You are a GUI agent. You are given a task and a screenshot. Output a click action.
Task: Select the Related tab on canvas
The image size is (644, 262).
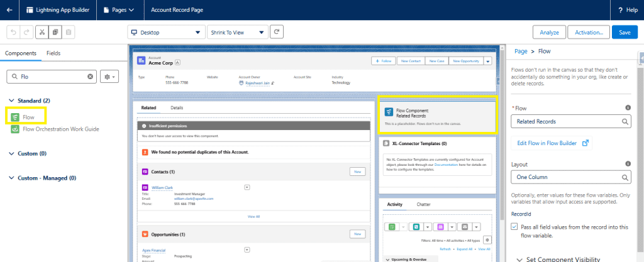(x=148, y=108)
